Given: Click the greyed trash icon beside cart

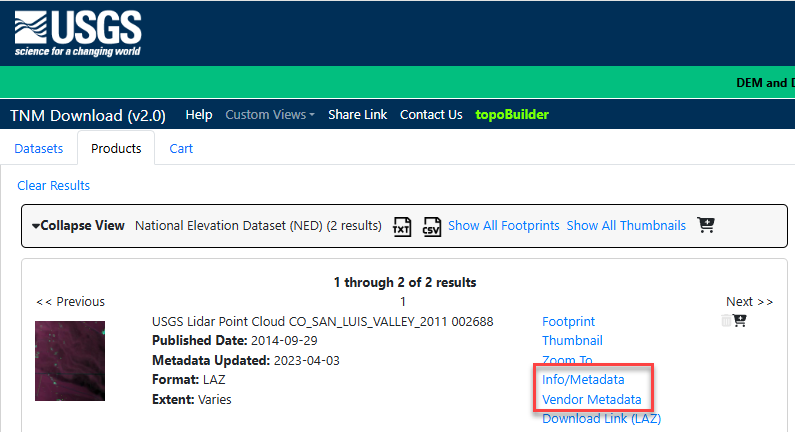Looking at the screenshot, I should pos(726,320).
